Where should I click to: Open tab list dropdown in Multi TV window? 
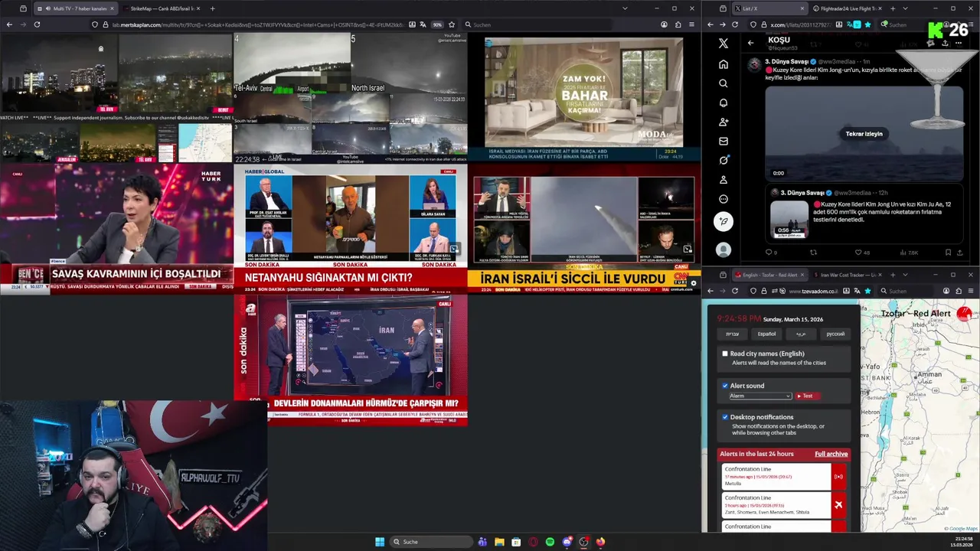pyautogui.click(x=625, y=8)
